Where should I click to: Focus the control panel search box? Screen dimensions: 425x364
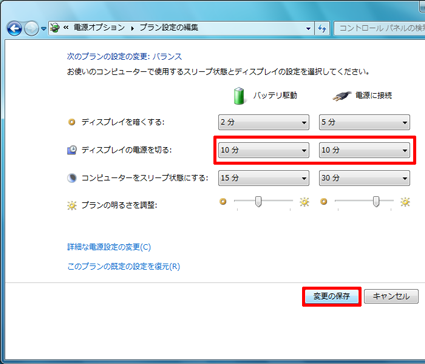[x=379, y=28]
